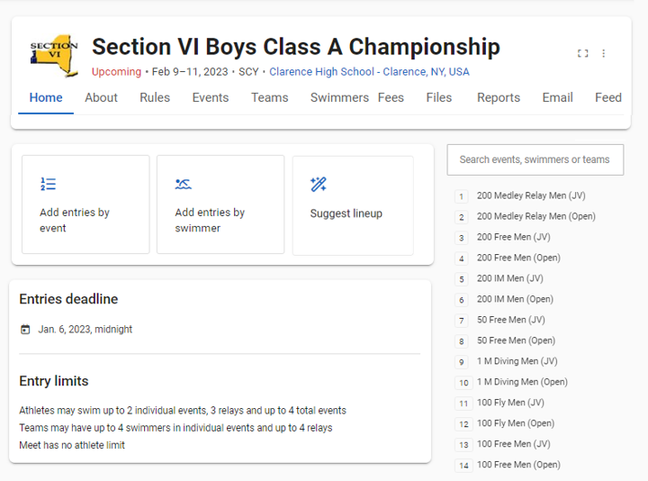Click the swimmer icon for entries by swimmer

pos(183,184)
